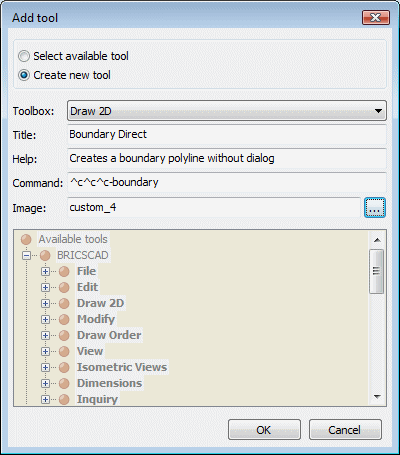Open the Toolbox Draw 2D dropdown
Viewport: 400px width, 455px height.
227,111
